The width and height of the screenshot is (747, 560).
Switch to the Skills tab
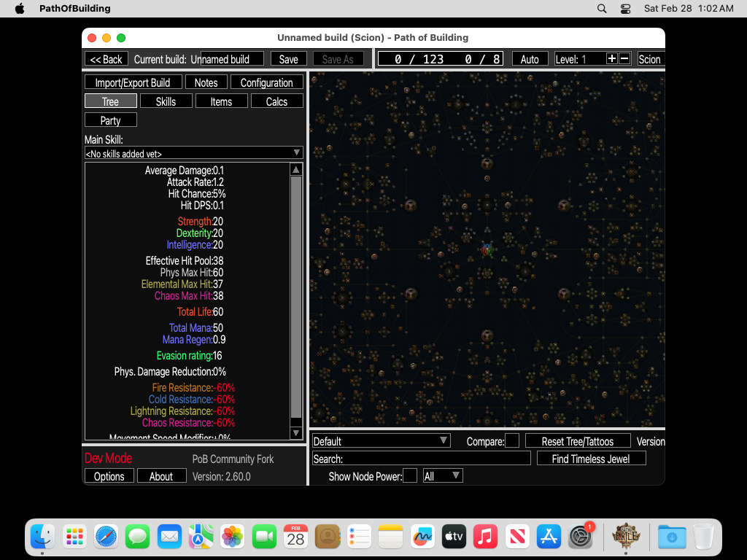point(166,101)
